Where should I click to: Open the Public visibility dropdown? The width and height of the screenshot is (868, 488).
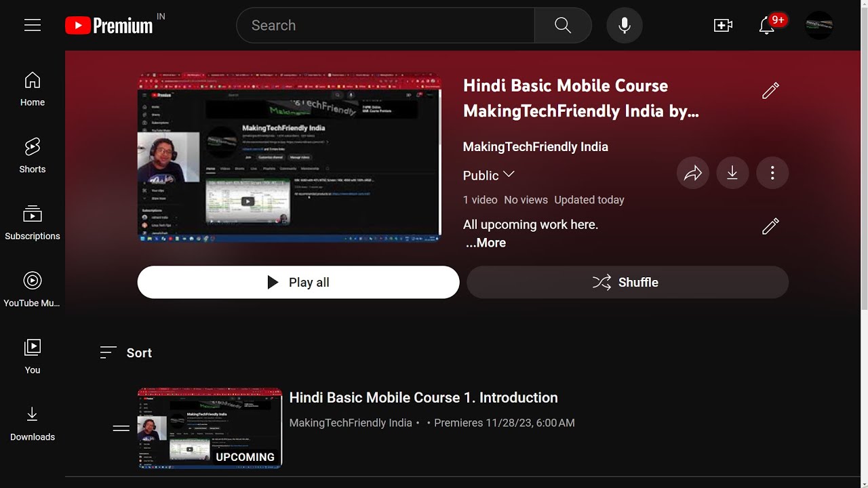488,175
